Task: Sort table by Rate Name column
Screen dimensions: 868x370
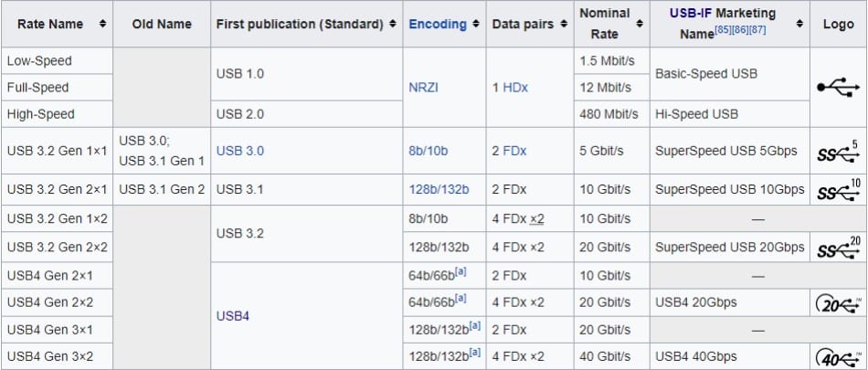Action: pos(103,24)
